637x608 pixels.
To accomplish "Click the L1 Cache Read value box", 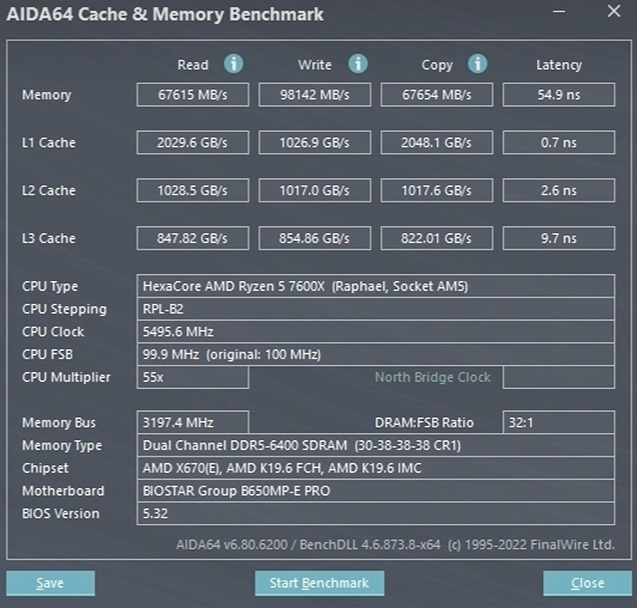I will coord(193,143).
